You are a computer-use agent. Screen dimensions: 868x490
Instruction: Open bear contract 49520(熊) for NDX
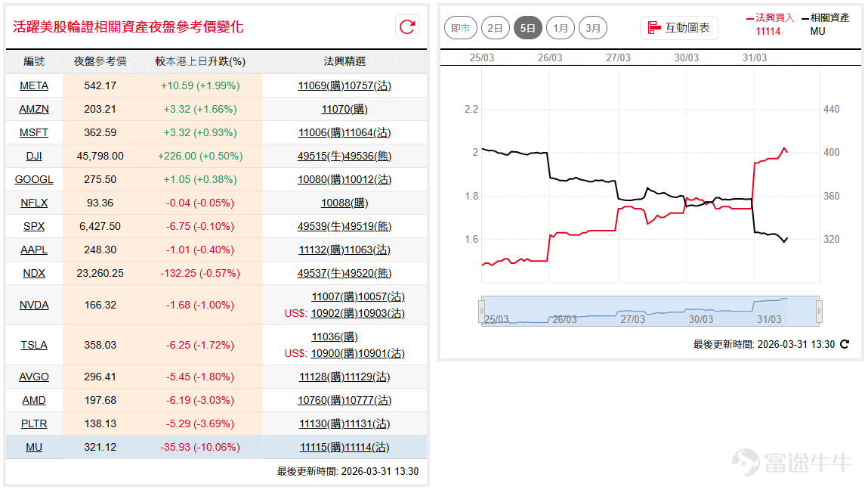click(x=368, y=273)
